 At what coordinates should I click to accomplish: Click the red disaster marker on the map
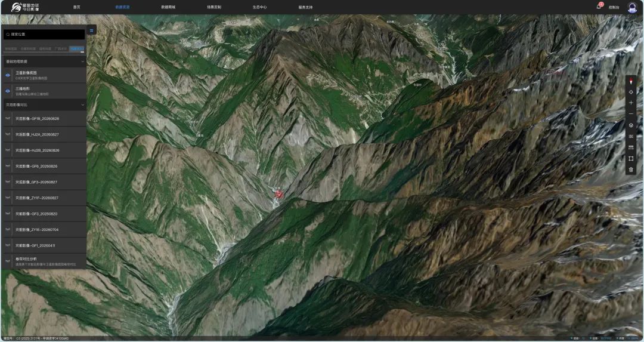278,193
